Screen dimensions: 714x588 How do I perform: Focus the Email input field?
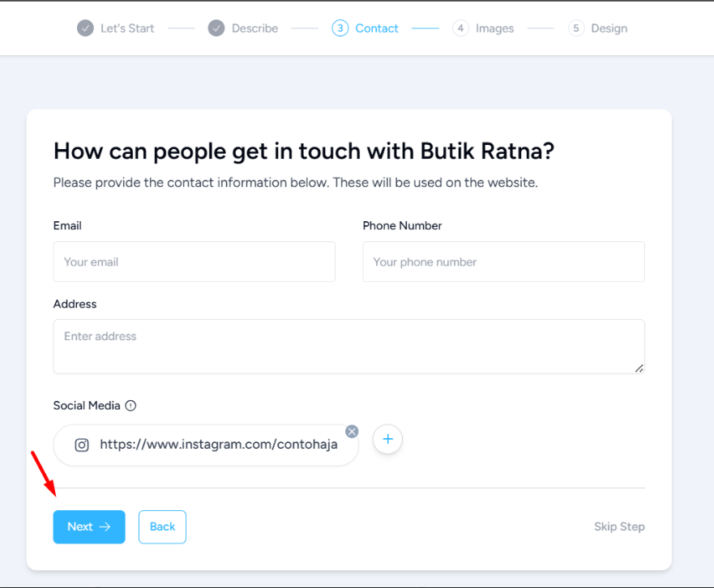pos(194,262)
